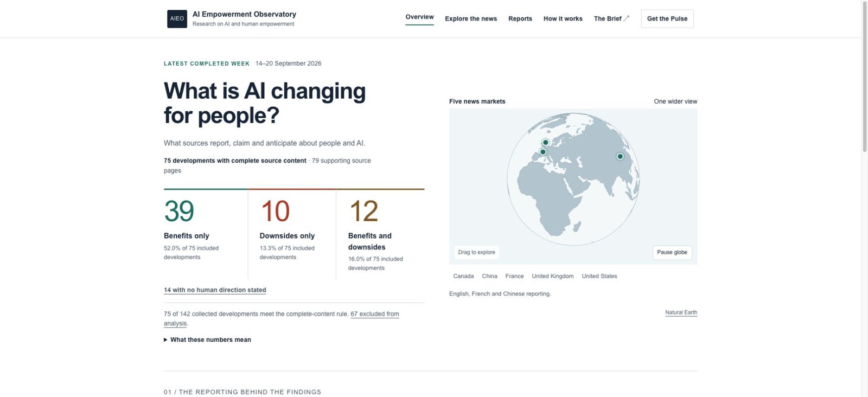Open 67 excluded from analysis link
The image size is (868, 397).
(x=375, y=314)
